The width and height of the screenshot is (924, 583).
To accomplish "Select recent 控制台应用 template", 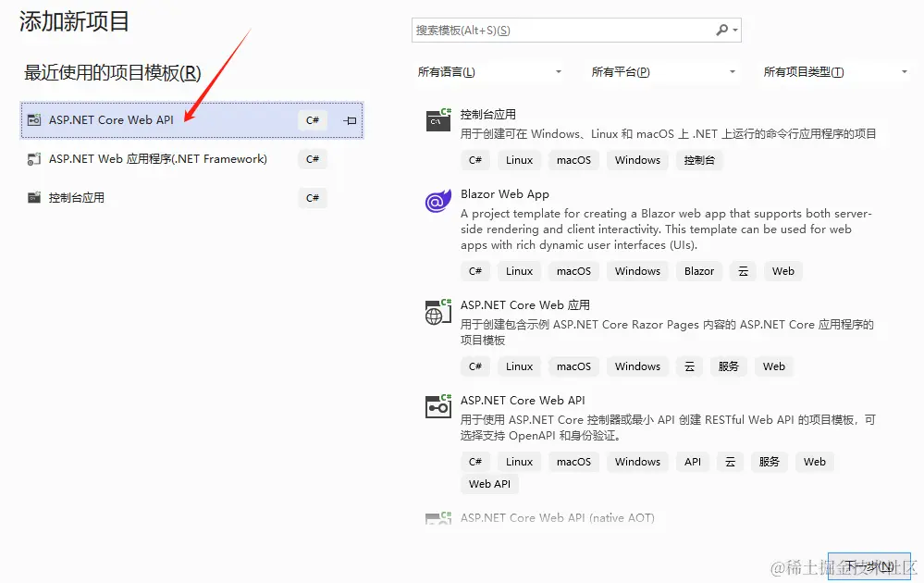I will tap(192, 198).
